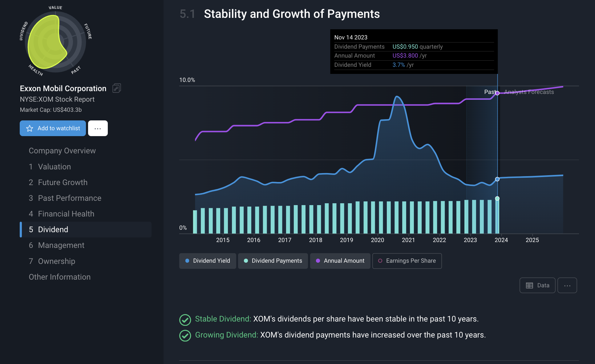
Task: Open the Company Overview section
Action: [x=62, y=151]
